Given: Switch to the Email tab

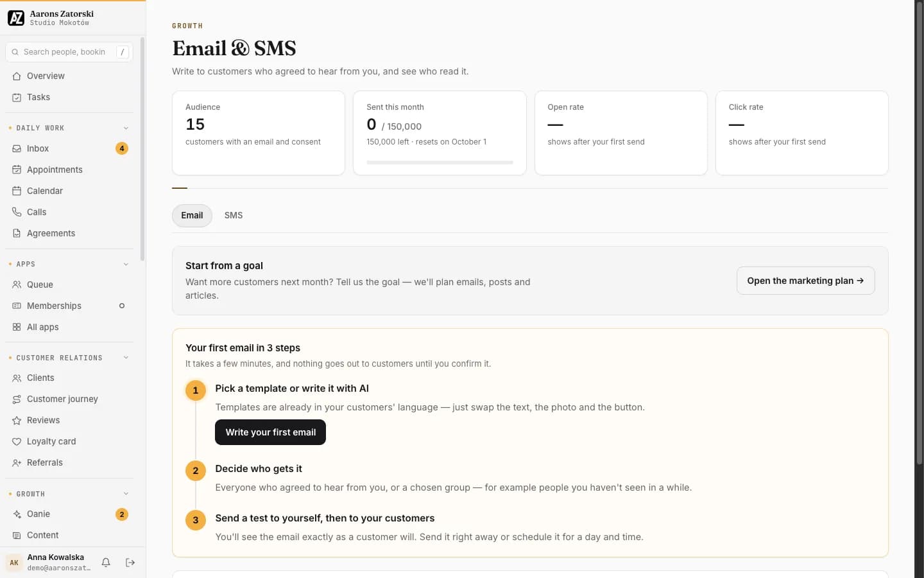Looking at the screenshot, I should click(x=192, y=215).
